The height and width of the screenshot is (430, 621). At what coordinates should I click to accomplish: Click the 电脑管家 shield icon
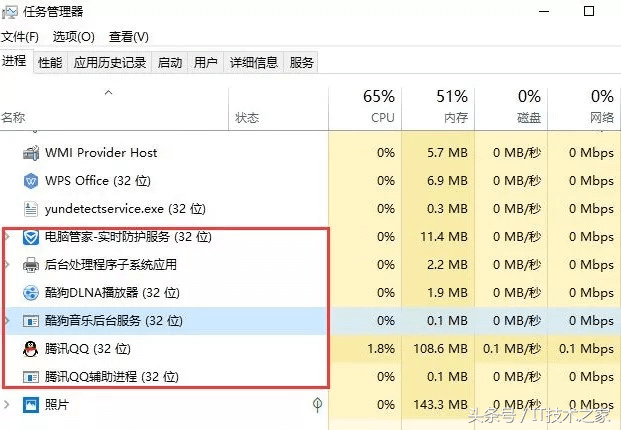[x=31, y=238]
